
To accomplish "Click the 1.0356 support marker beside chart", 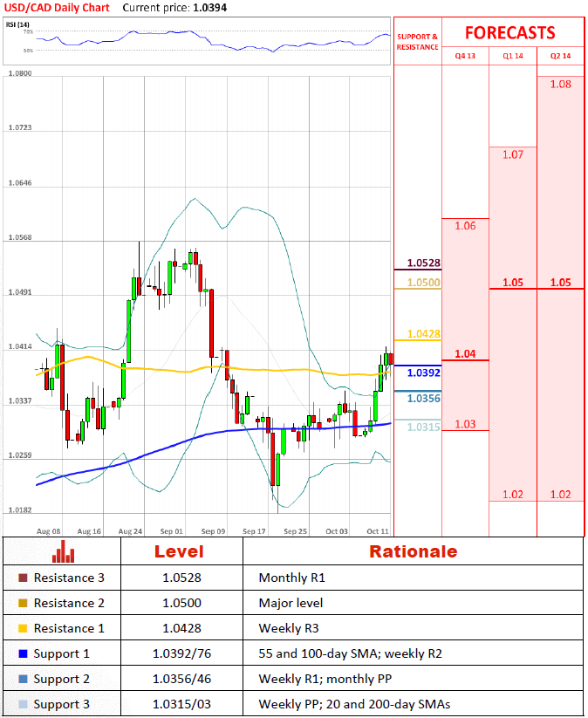I will (x=424, y=399).
